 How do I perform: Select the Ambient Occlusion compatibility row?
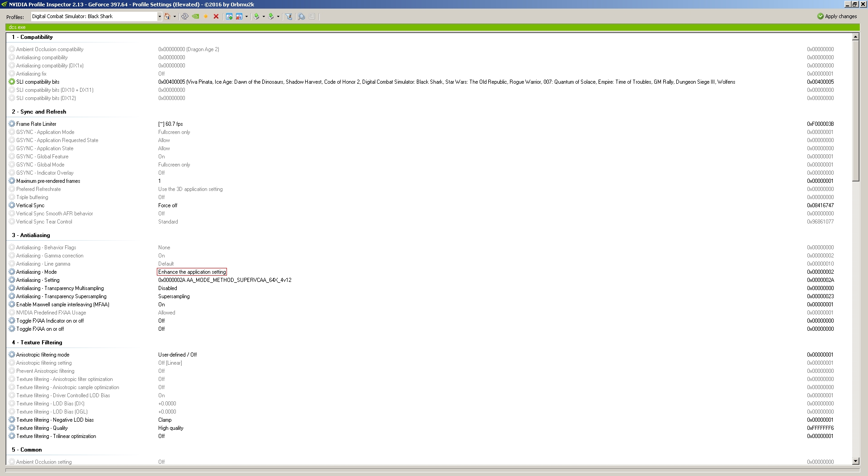(x=429, y=49)
